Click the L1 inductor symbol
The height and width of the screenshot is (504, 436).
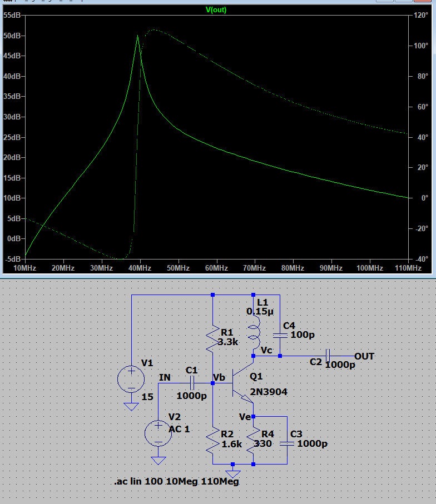[254, 331]
